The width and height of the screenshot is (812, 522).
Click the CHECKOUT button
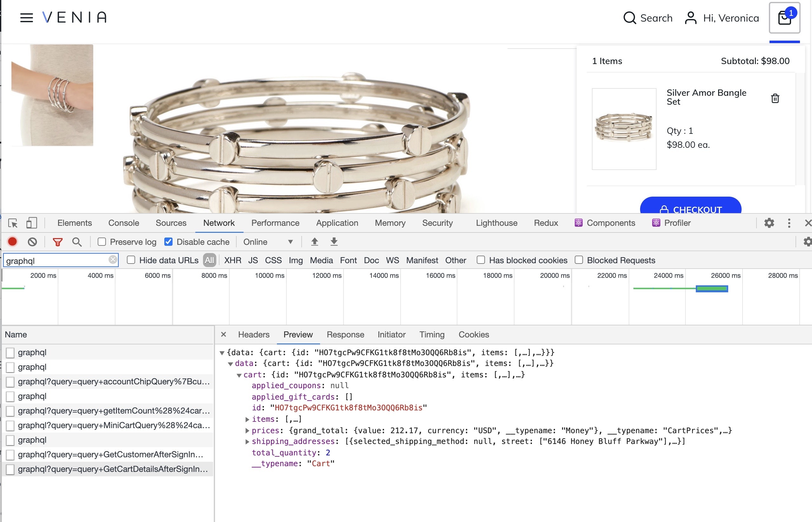click(x=691, y=209)
